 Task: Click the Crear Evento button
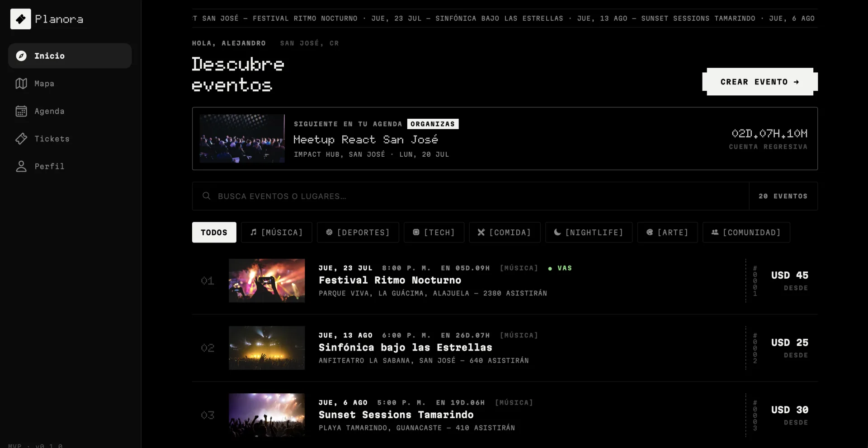click(x=760, y=82)
